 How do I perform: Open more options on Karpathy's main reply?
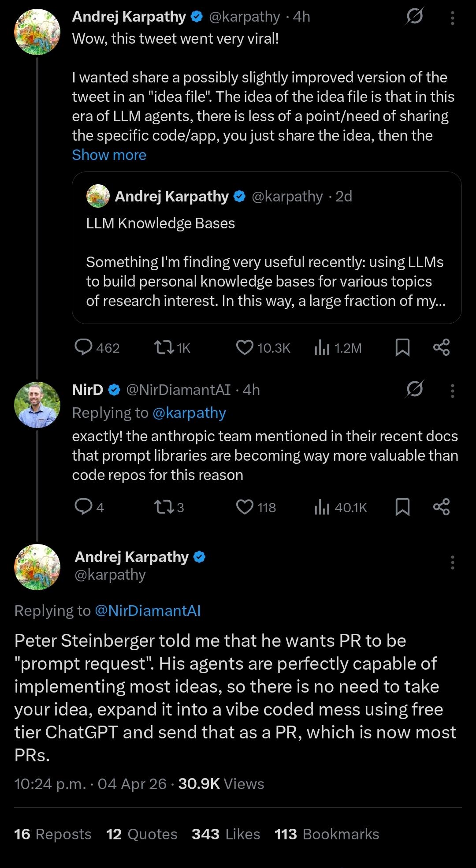click(452, 563)
